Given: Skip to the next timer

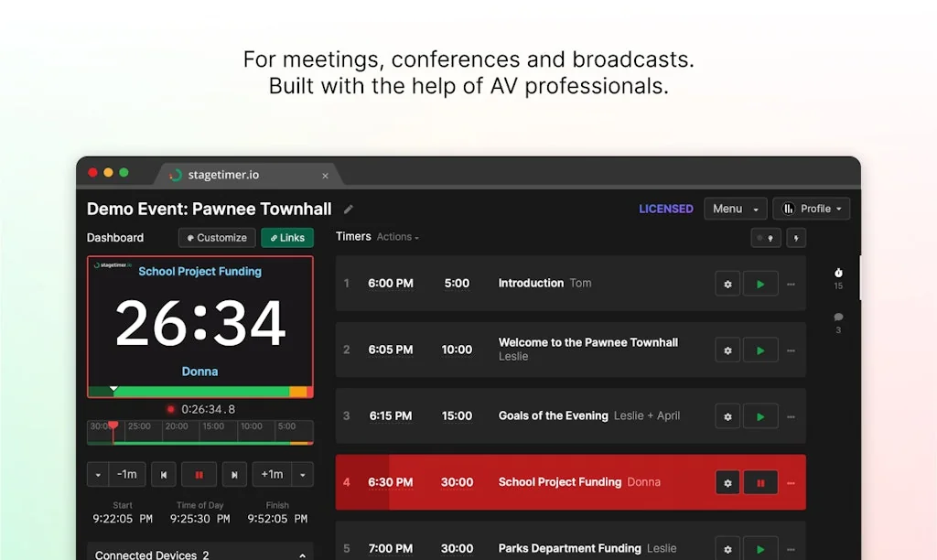Looking at the screenshot, I should coord(233,474).
